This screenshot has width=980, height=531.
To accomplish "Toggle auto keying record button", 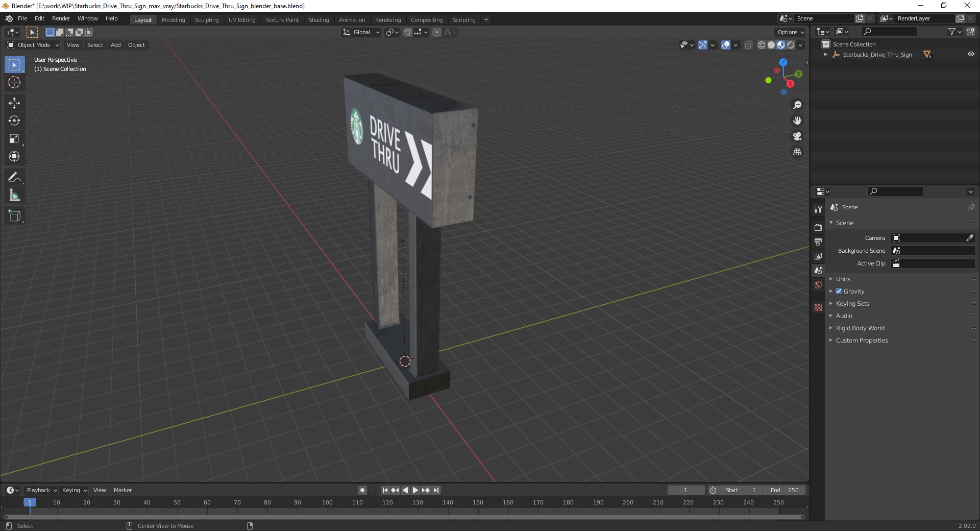I will point(362,490).
